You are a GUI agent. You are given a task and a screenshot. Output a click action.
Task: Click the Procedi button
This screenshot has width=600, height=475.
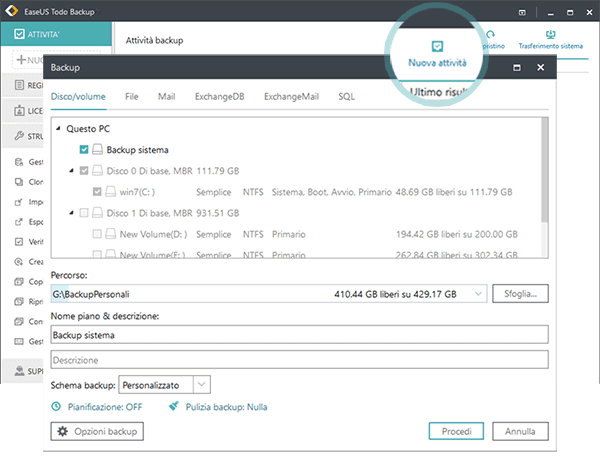click(456, 431)
